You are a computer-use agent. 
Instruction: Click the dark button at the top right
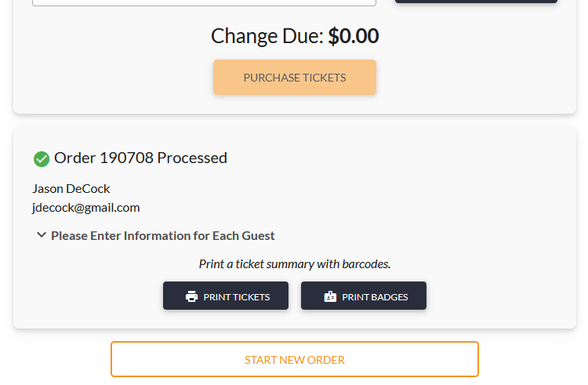pyautogui.click(x=476, y=2)
